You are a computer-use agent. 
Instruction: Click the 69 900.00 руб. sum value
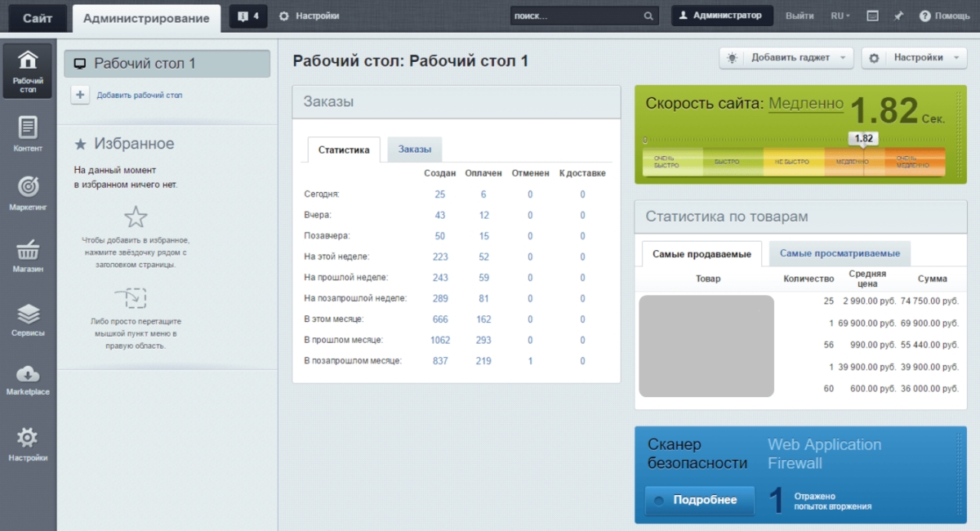click(929, 324)
